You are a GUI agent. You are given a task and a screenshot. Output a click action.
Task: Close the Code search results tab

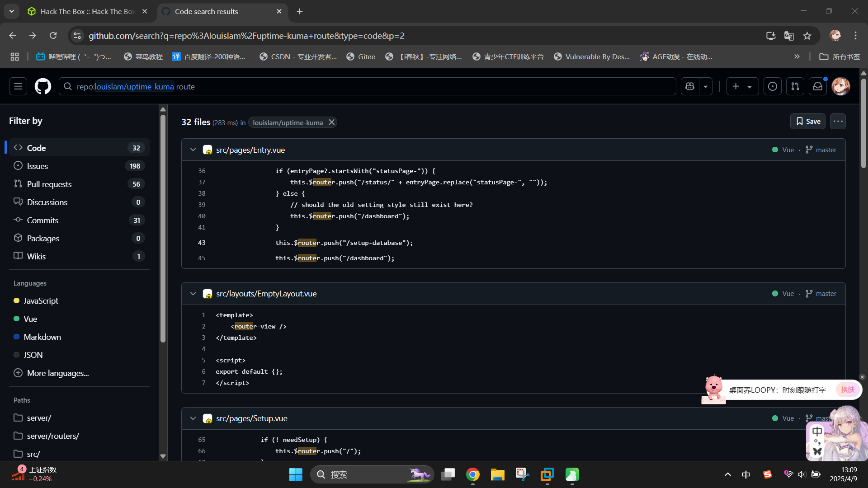coord(279,11)
